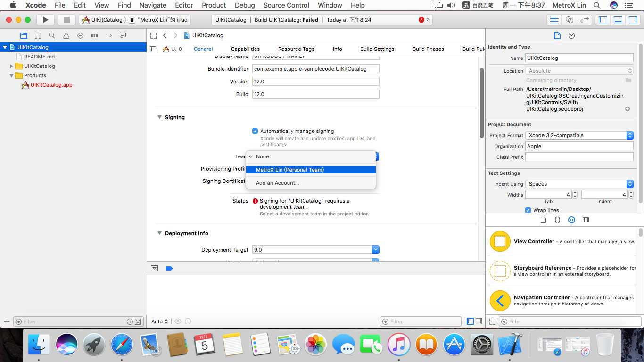Toggle the Debug area visibility
This screenshot has height=362, width=644.
click(618, 20)
